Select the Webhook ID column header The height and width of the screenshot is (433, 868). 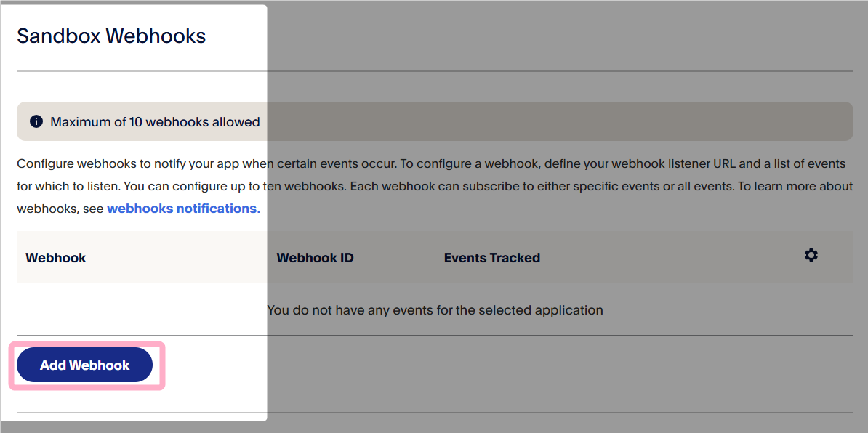click(315, 258)
